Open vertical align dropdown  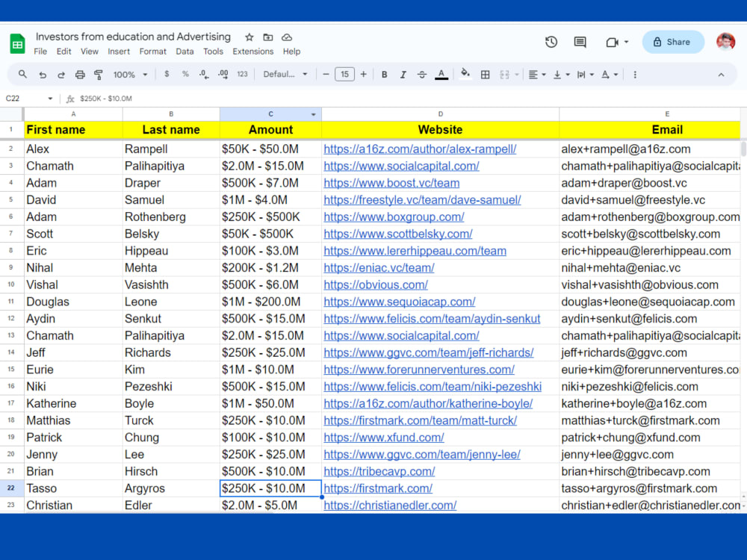tap(561, 75)
